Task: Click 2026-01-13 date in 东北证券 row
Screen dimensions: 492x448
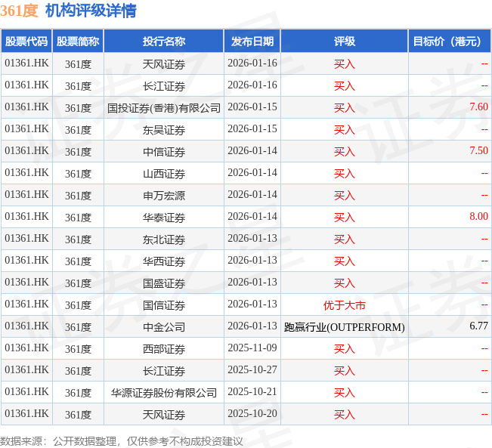Action: pos(252,238)
